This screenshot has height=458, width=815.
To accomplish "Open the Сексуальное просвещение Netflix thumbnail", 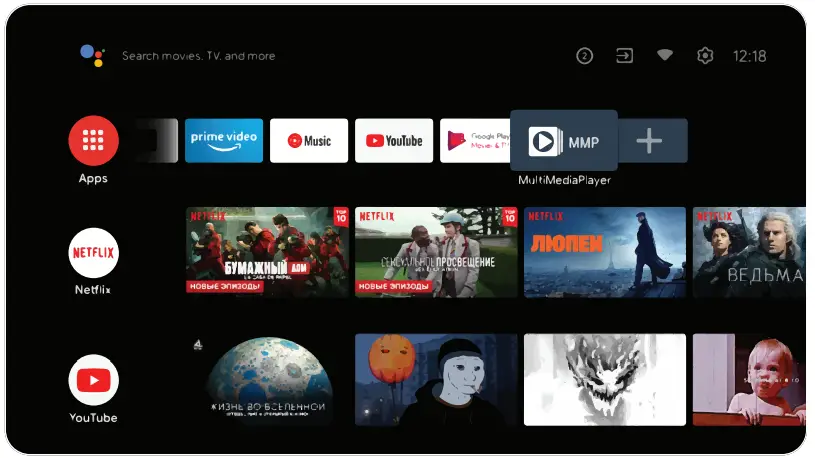I will [x=436, y=252].
